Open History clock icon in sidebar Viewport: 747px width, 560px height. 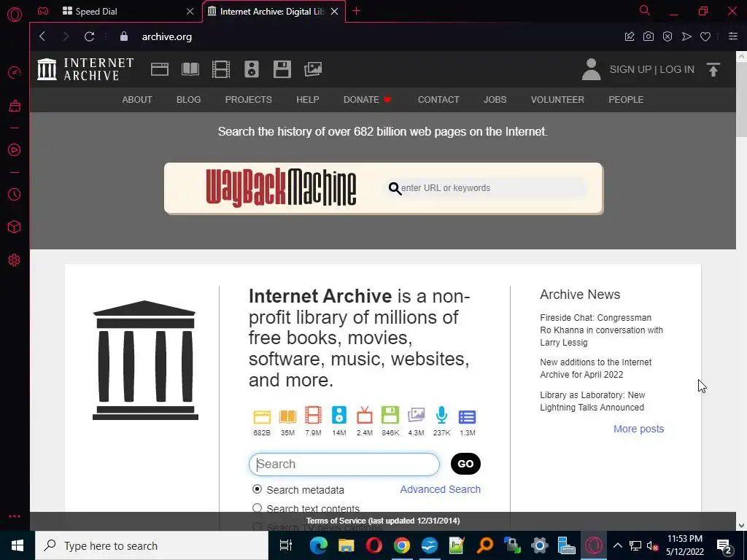click(x=15, y=194)
